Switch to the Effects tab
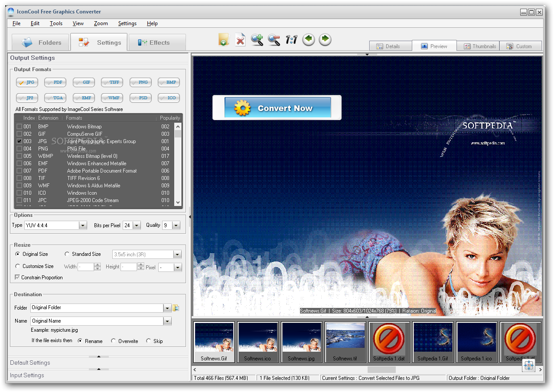 point(157,42)
